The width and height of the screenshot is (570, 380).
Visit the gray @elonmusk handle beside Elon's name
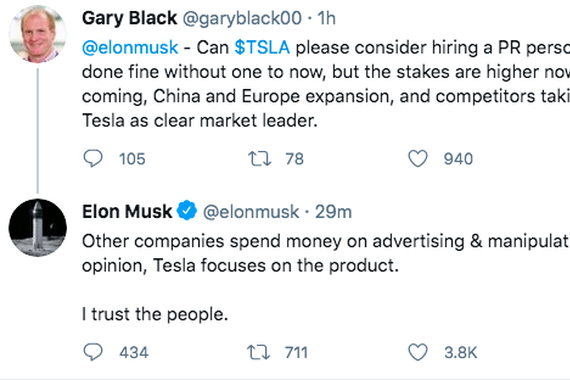251,212
